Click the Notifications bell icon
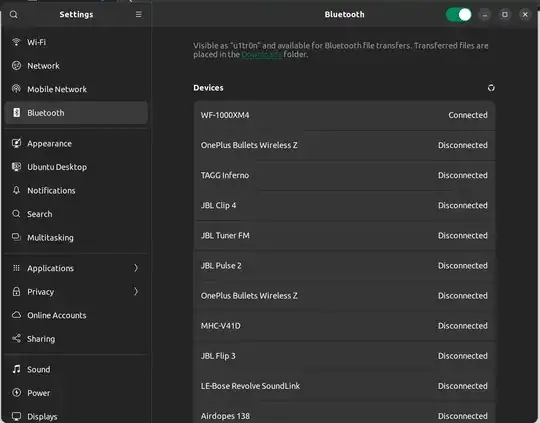 point(16,190)
